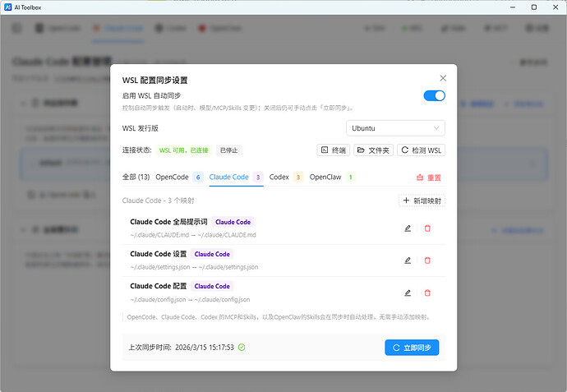Click the OpenClaw count badge 1

[350, 178]
